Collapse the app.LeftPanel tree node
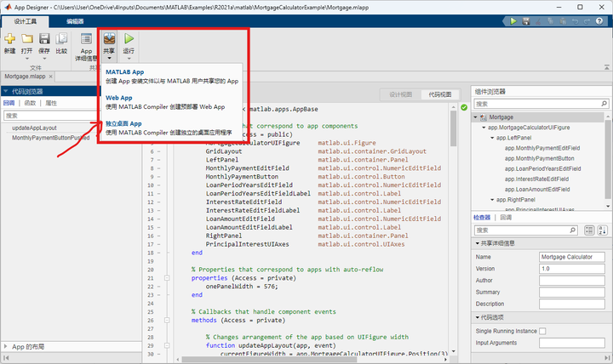Image resolution: width=613 pixels, height=364 pixels. tap(491, 137)
